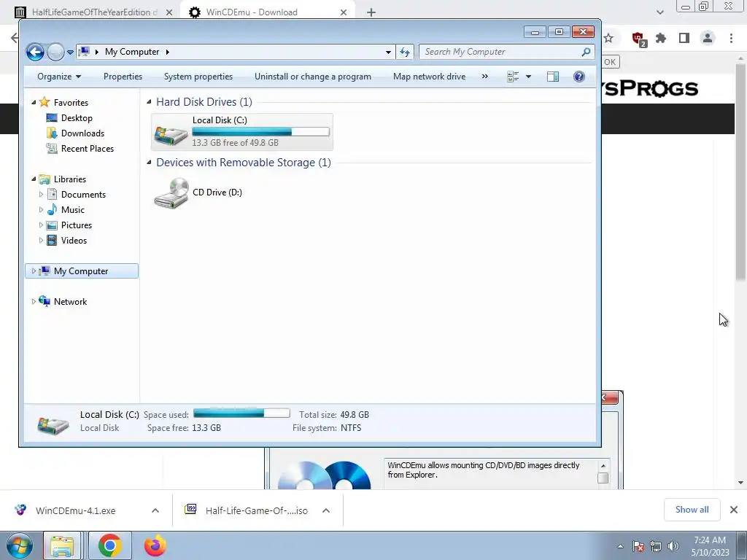Click Properties in the toolbar
The width and height of the screenshot is (747, 560).
(x=123, y=77)
